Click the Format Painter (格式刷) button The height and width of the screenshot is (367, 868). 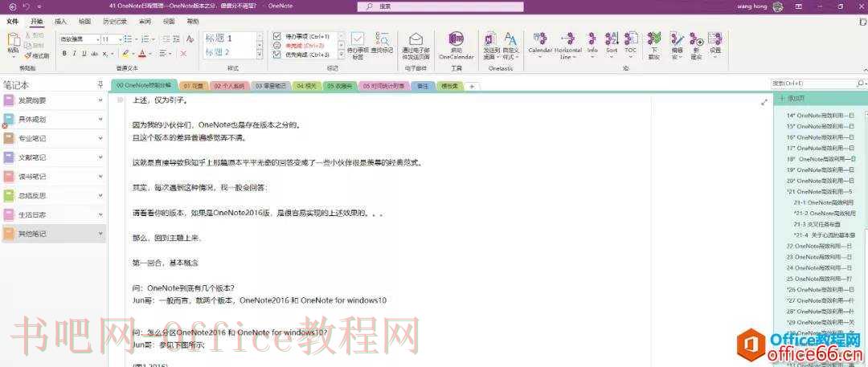[36, 55]
